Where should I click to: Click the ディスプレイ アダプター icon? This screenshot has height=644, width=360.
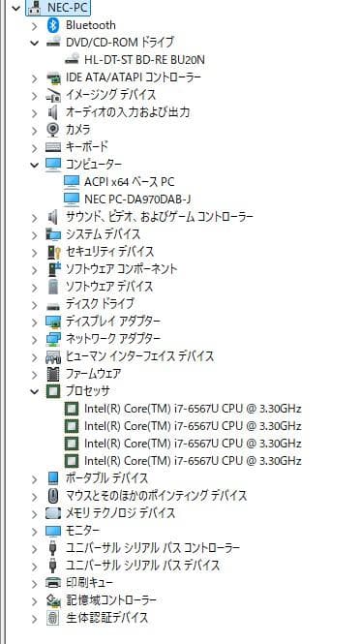[x=53, y=322]
